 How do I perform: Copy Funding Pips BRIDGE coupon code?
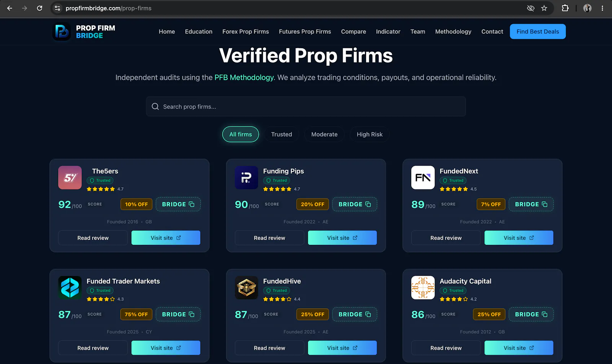pos(355,204)
